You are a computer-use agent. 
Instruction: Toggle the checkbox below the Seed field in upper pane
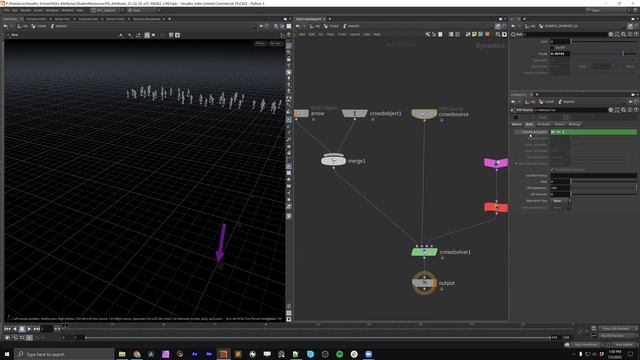(552, 47)
